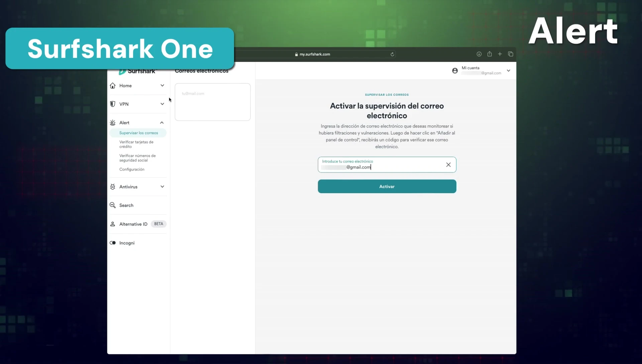Open the Mi cuenta dropdown arrow
Image resolution: width=642 pixels, height=364 pixels.
(x=509, y=70)
